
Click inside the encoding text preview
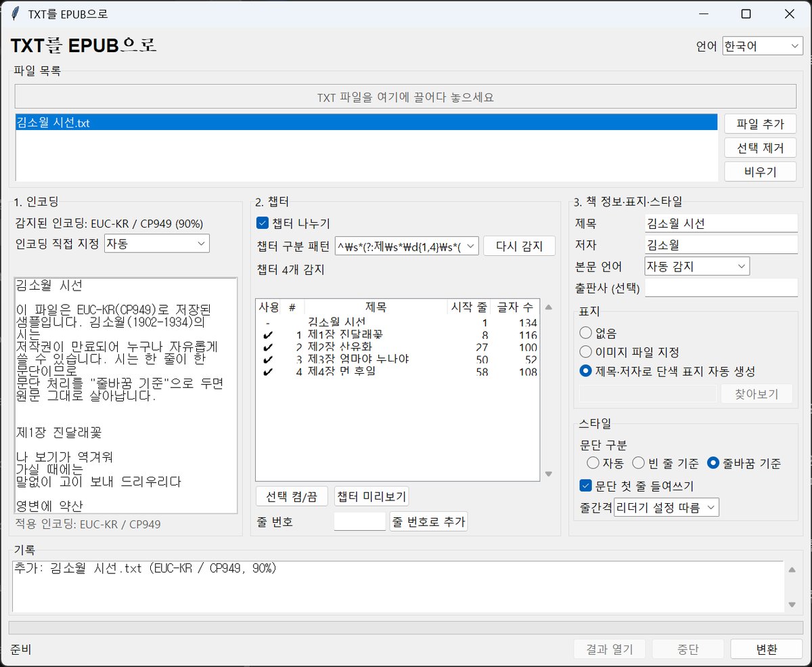[x=126, y=395]
